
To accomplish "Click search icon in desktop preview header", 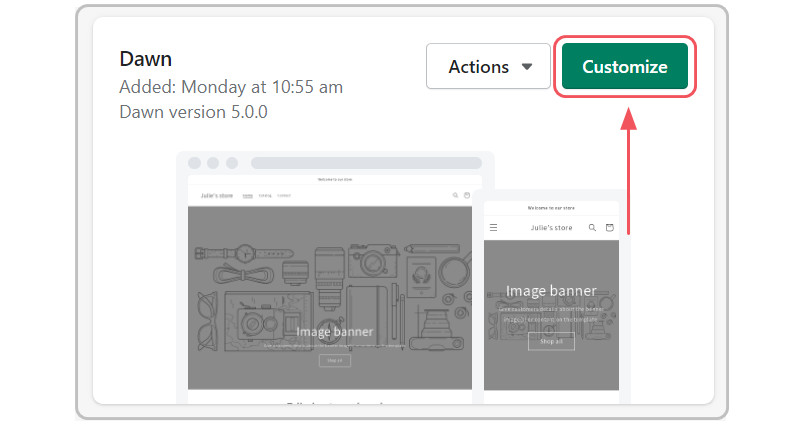I will point(455,195).
